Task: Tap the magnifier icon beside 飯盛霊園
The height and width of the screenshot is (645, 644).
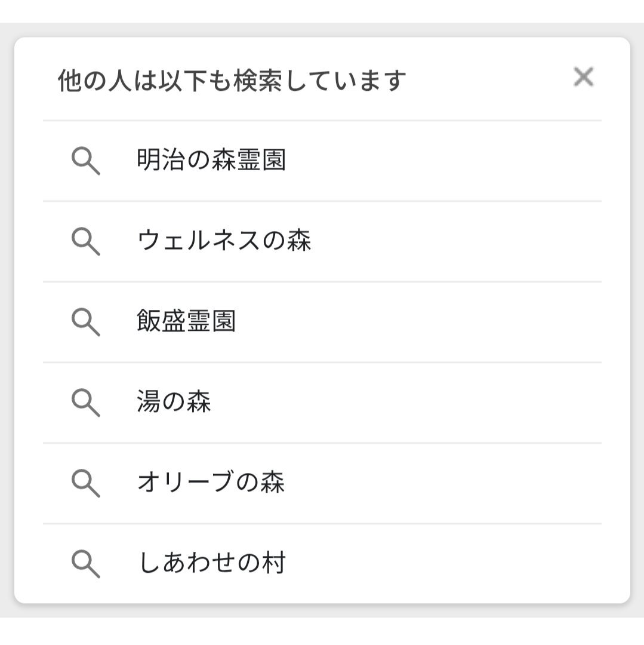Action: pyautogui.click(x=86, y=322)
